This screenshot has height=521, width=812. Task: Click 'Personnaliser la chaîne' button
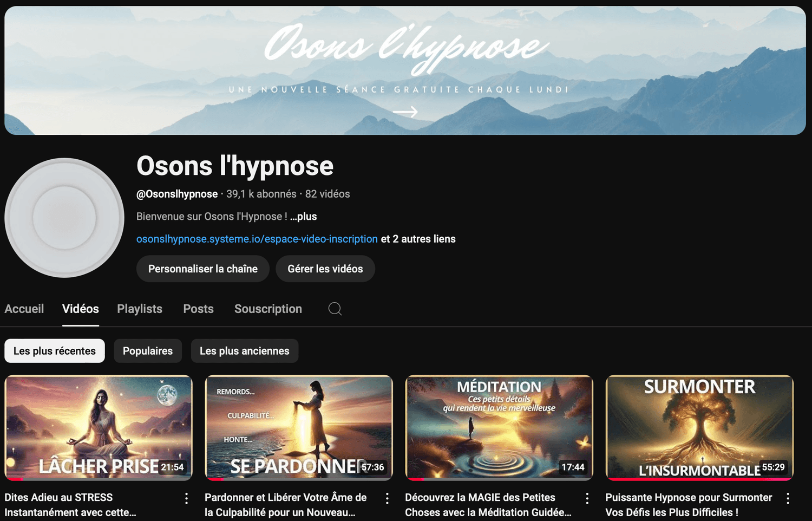coord(203,269)
